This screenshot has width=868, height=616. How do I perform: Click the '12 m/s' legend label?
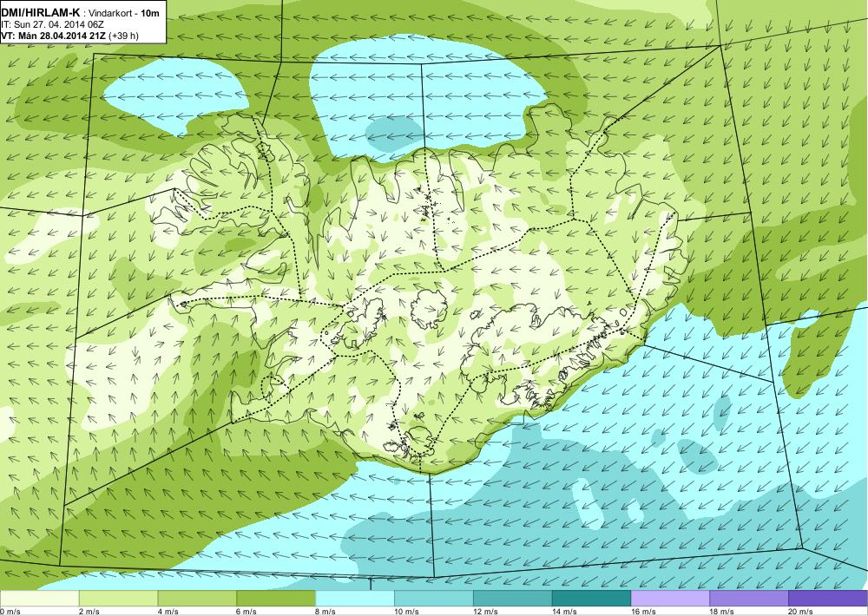click(x=486, y=612)
